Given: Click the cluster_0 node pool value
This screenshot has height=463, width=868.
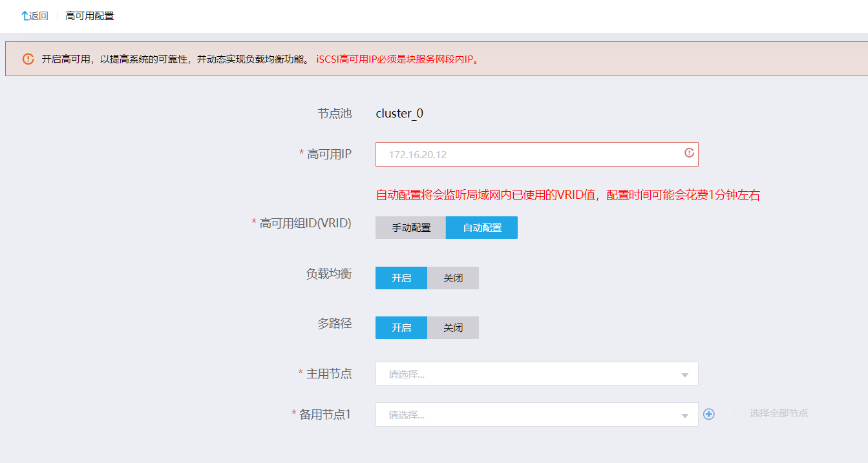Looking at the screenshot, I should click(399, 114).
